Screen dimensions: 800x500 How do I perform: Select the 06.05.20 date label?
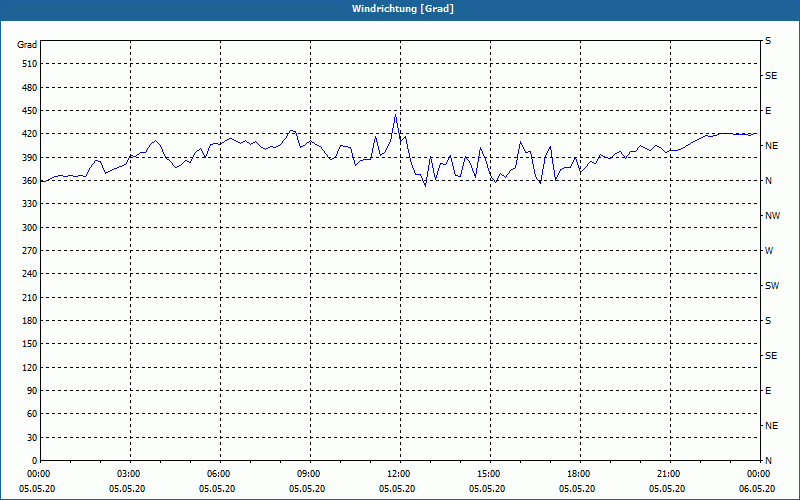[x=757, y=489]
